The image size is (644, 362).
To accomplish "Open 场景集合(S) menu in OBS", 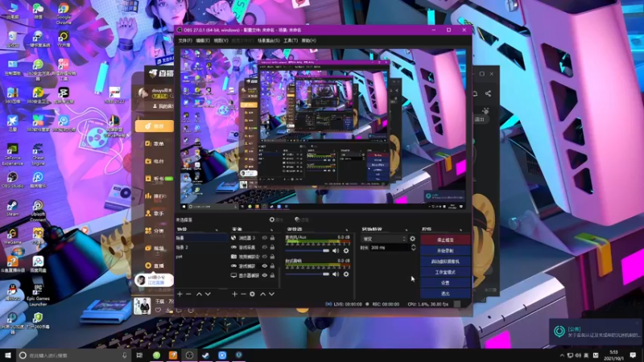I will (269, 41).
